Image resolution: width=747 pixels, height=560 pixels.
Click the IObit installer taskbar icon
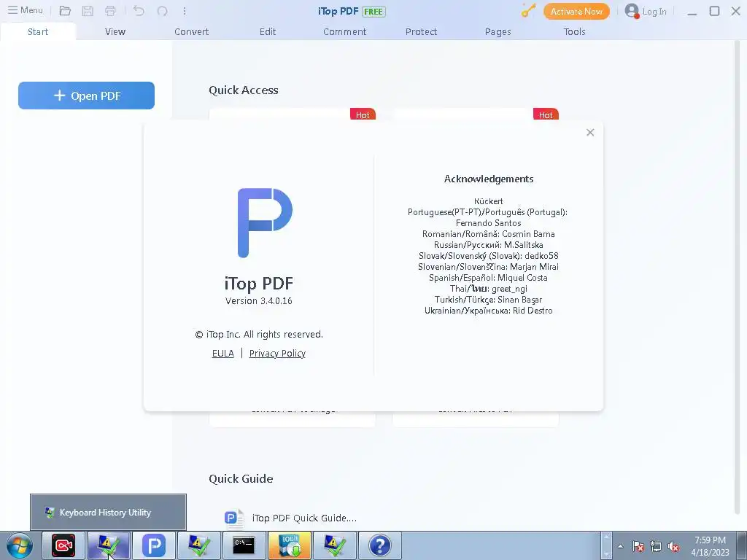[x=290, y=545]
